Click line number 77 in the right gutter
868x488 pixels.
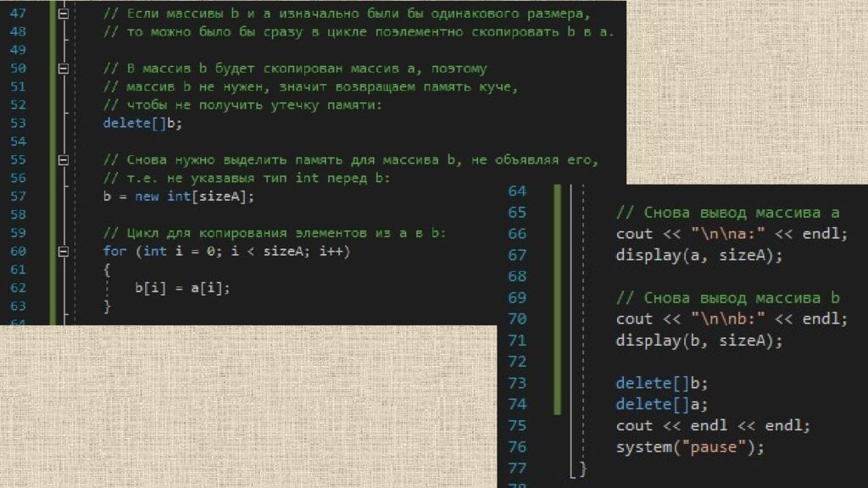coord(517,469)
